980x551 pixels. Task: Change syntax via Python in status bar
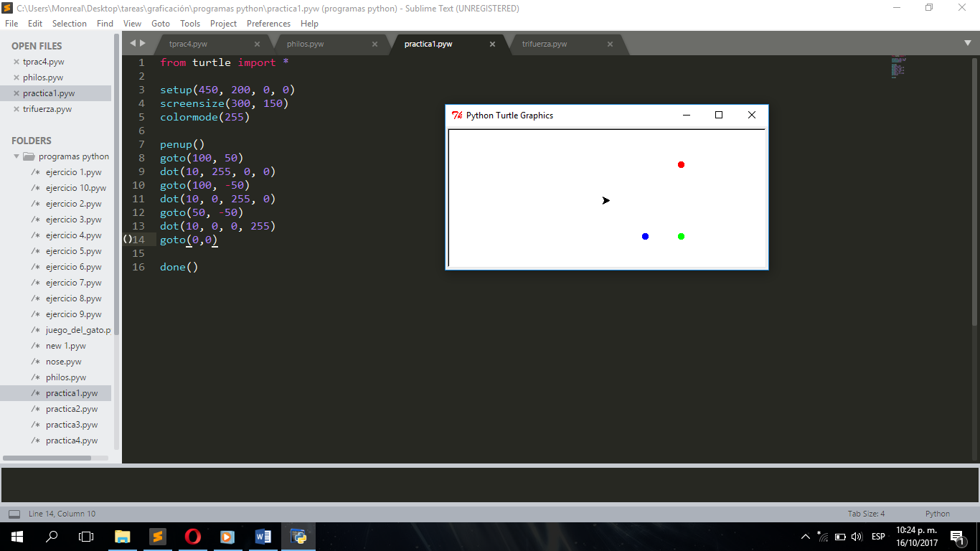(938, 514)
